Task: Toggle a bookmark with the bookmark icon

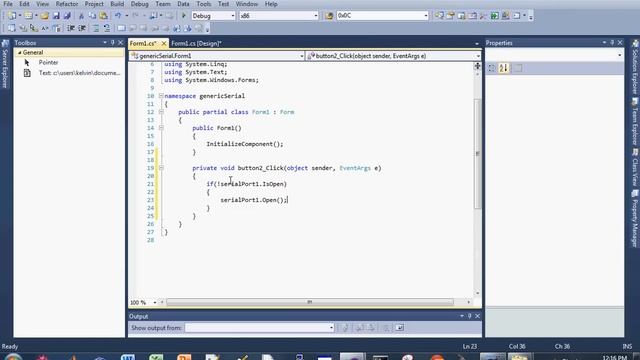Action: tap(121, 28)
